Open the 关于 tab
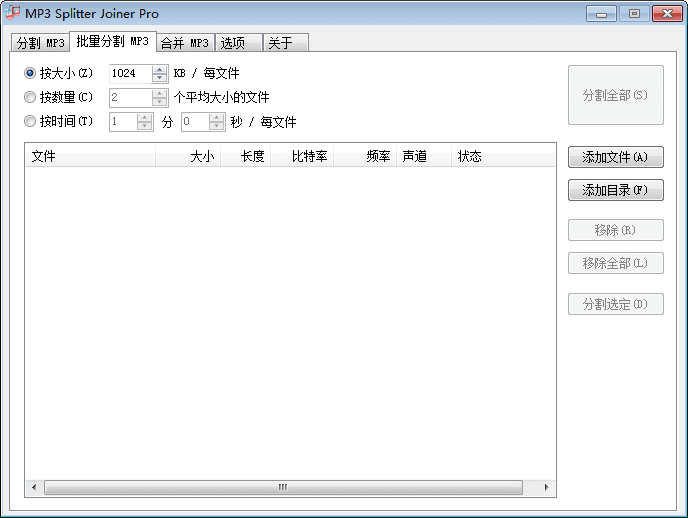Viewport: 688px width, 518px height. coord(286,43)
